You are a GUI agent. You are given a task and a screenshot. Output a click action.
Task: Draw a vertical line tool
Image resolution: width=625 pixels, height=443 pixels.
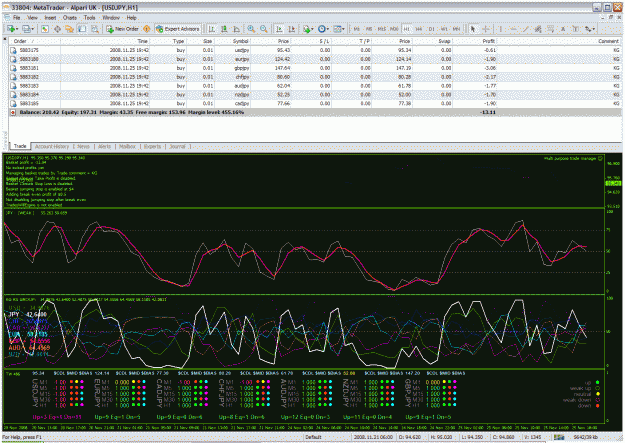pos(501,29)
